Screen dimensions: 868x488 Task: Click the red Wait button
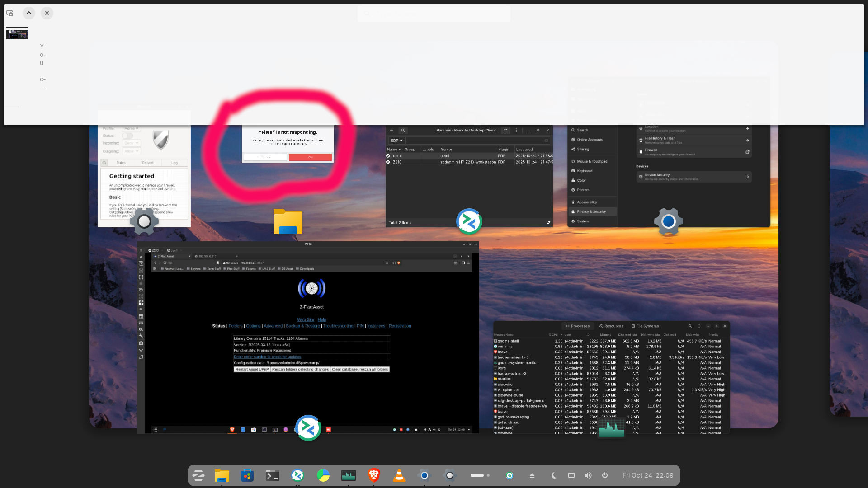click(x=310, y=157)
